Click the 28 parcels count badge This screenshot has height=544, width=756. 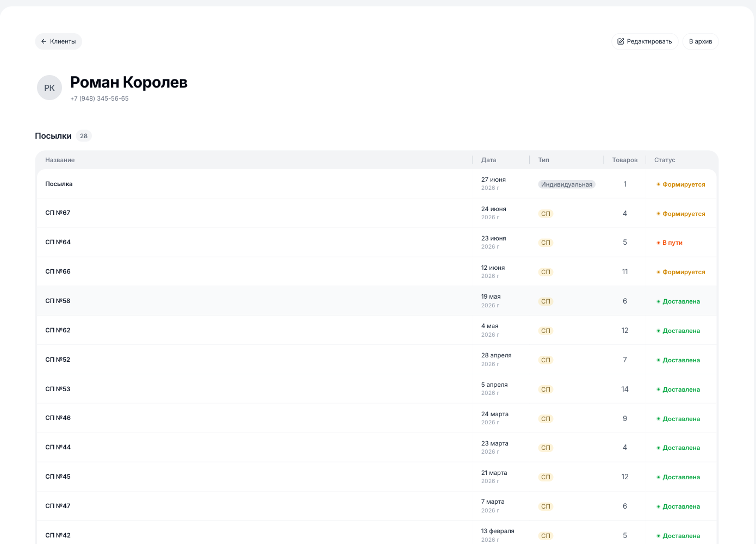pos(84,136)
